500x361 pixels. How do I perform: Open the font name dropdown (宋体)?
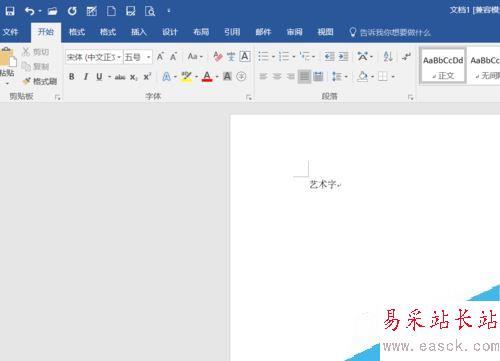[x=119, y=57]
